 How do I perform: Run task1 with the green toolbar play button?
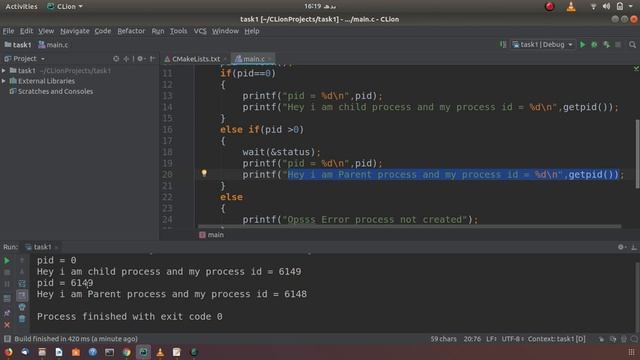(x=583, y=44)
